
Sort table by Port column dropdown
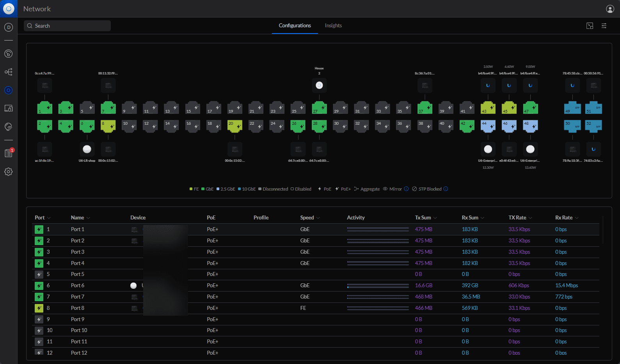point(49,218)
